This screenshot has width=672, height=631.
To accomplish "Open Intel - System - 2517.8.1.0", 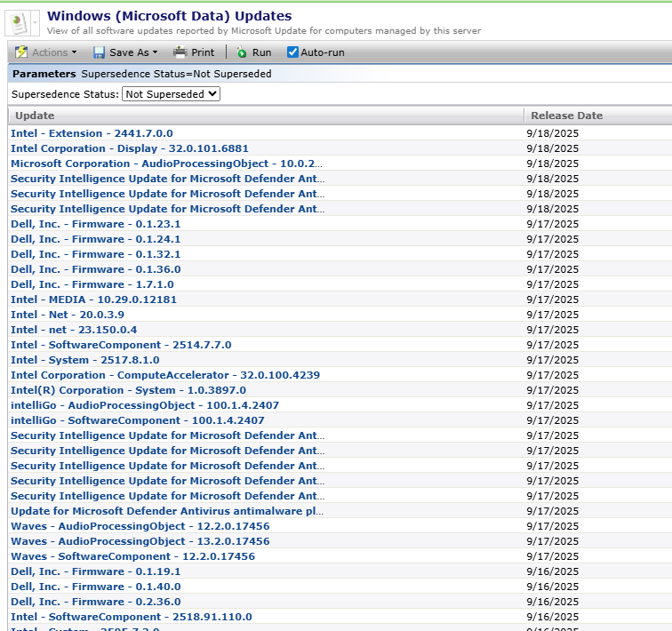I will (x=84, y=360).
